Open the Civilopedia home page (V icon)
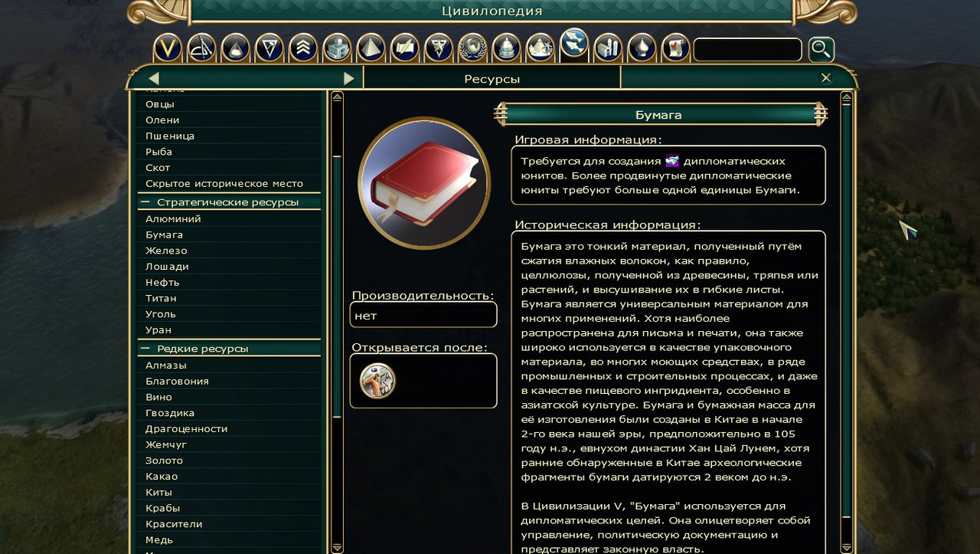980x554 pixels. pyautogui.click(x=168, y=48)
